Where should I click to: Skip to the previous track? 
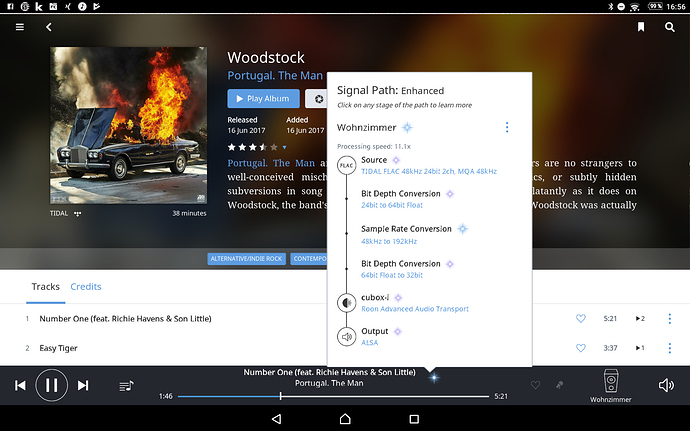point(20,386)
